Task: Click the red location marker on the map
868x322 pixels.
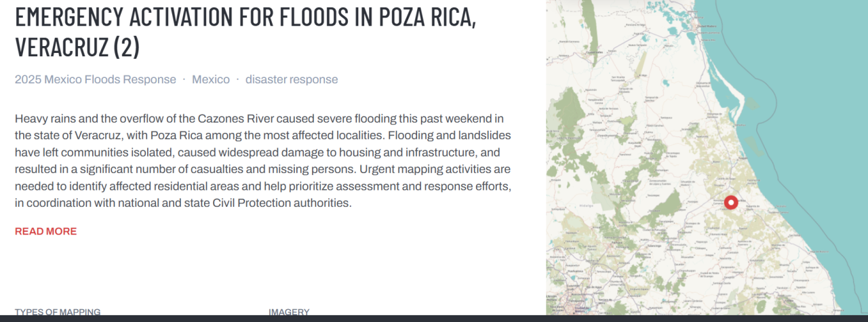Action: point(730,202)
